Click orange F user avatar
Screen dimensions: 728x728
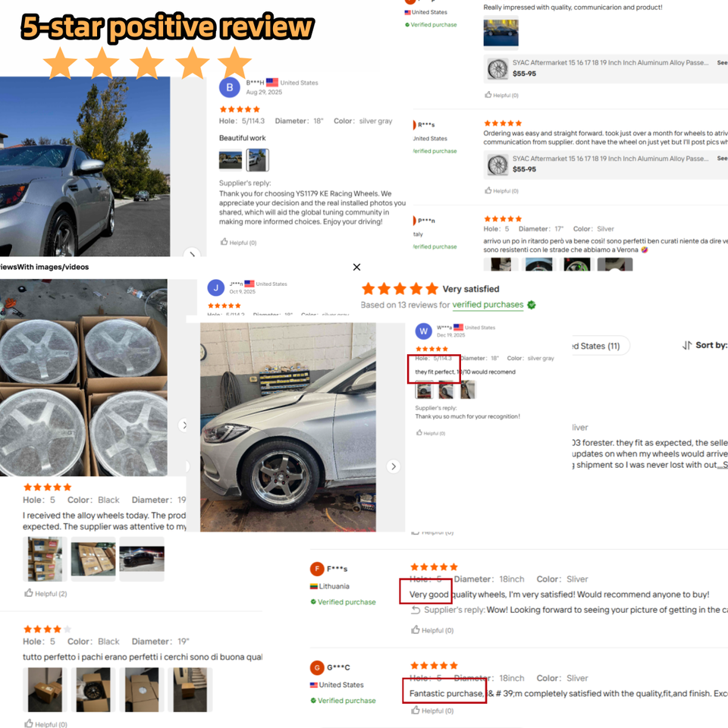pyautogui.click(x=317, y=569)
